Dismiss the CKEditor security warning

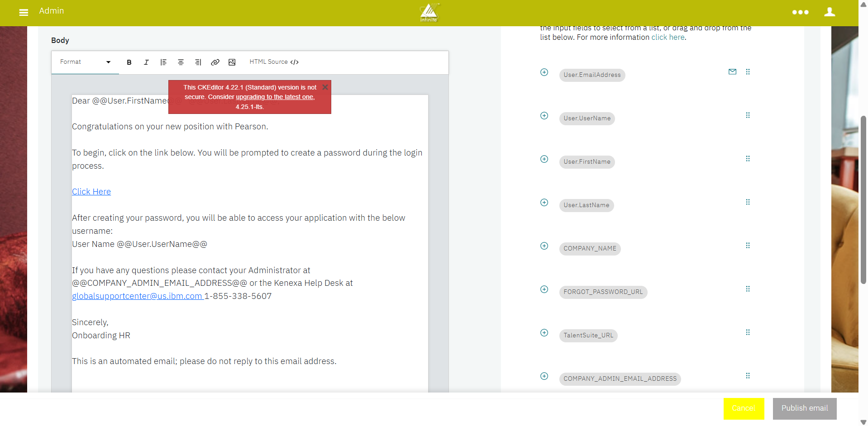coord(324,87)
